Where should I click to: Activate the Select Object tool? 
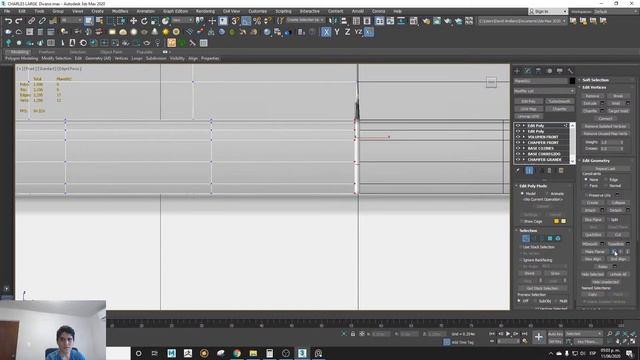89,20
